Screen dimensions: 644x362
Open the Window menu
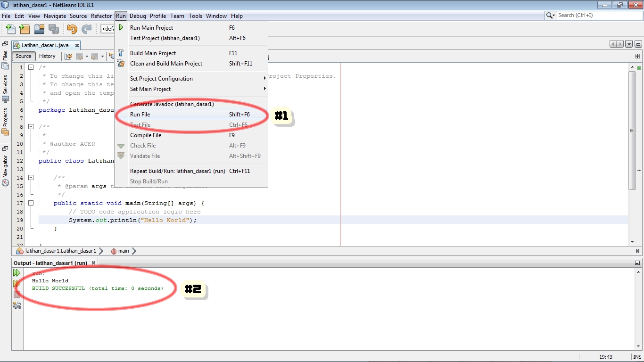pos(216,16)
